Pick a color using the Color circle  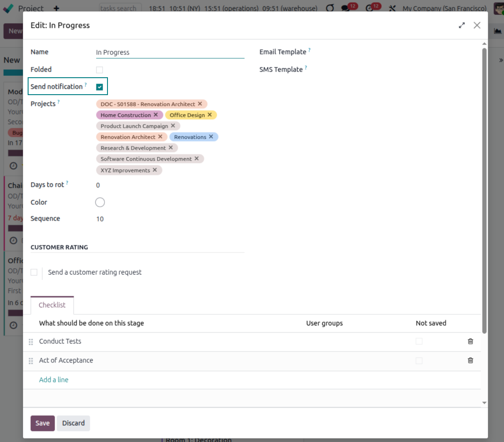pyautogui.click(x=100, y=203)
